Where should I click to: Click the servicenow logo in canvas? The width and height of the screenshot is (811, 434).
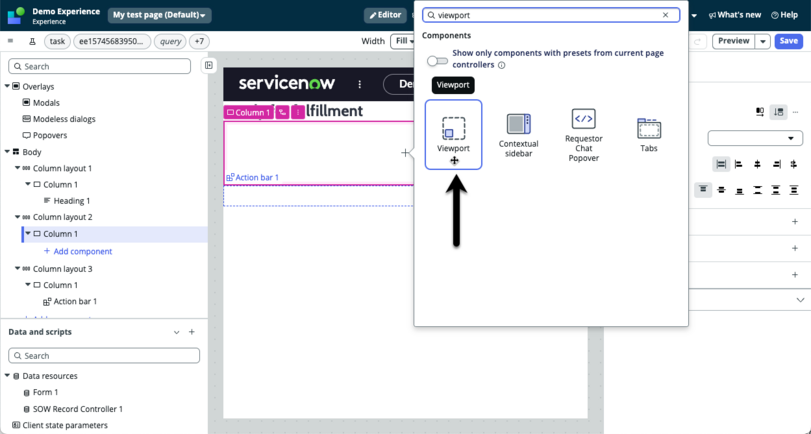pyautogui.click(x=287, y=83)
